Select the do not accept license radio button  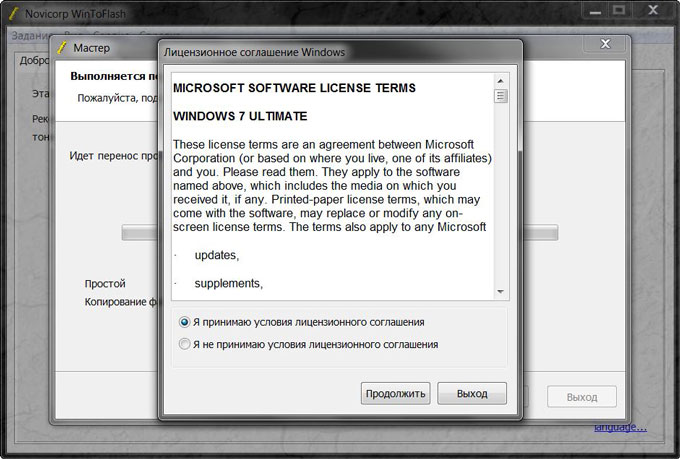(x=184, y=344)
